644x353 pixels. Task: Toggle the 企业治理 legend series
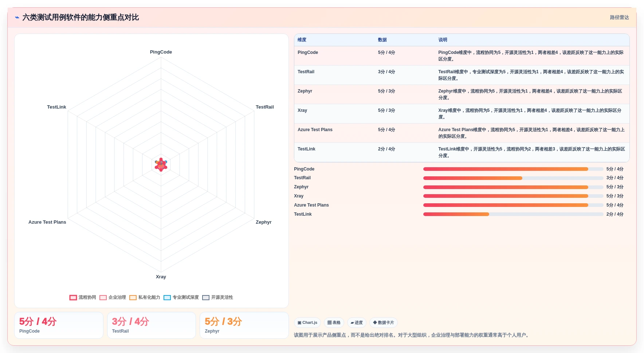coord(113,297)
